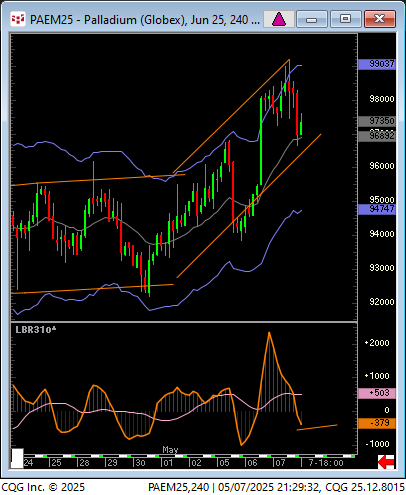
Task: Click the 07 date label on time axis
Action: [280, 463]
